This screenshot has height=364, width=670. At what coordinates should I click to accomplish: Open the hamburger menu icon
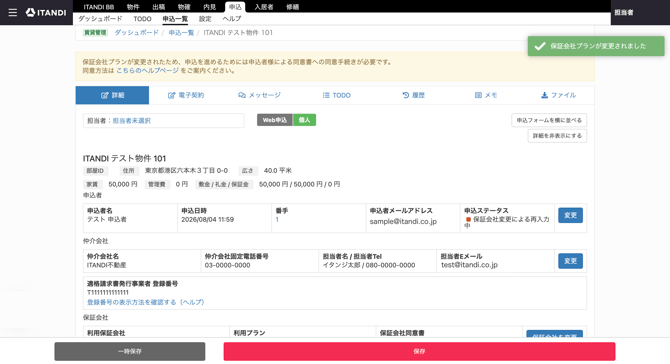click(x=13, y=12)
